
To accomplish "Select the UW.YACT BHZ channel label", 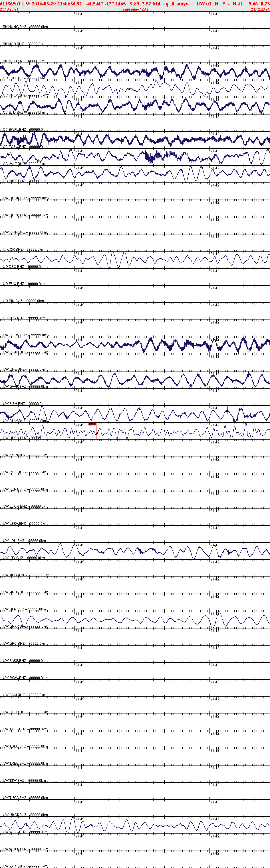I will coord(25,866).
